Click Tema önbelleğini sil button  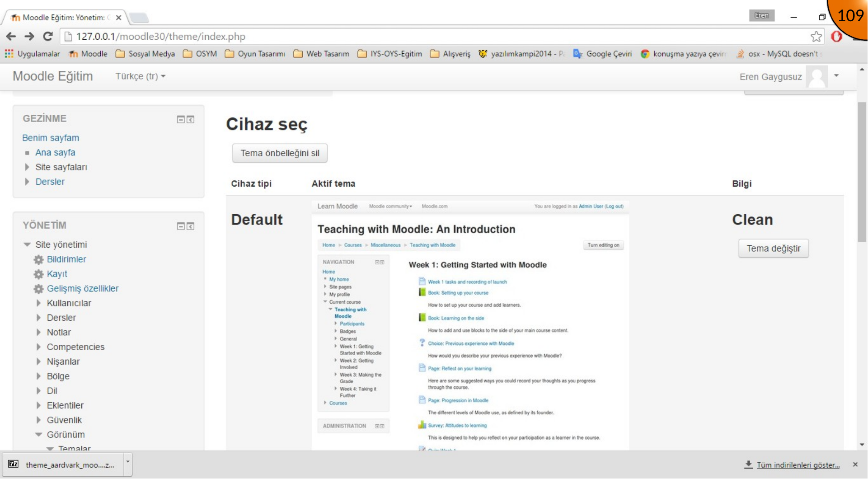(280, 153)
